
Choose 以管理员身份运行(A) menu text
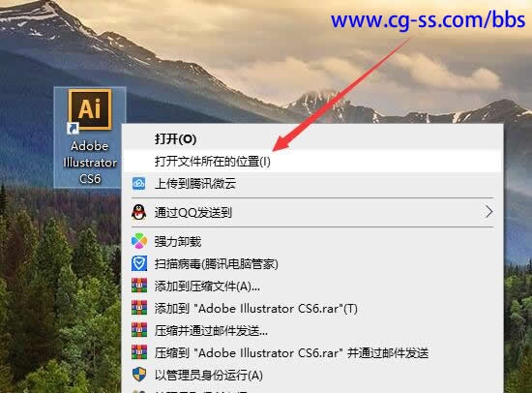tap(209, 376)
